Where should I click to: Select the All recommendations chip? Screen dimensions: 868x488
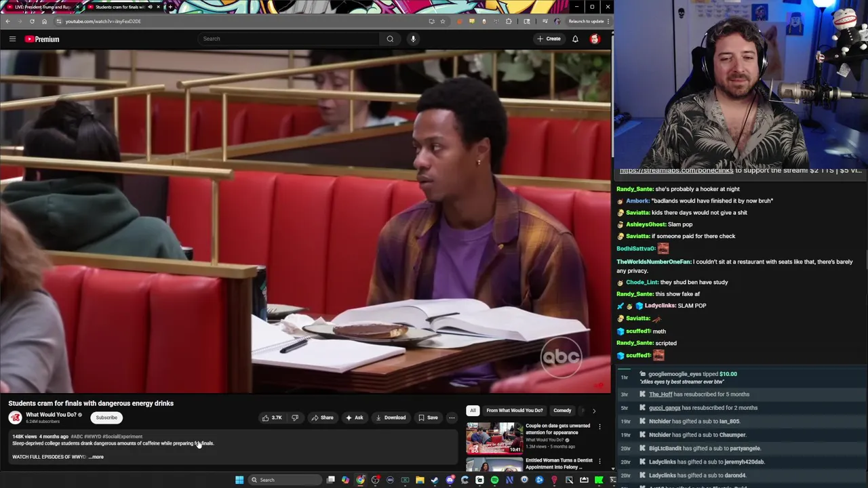473,410
